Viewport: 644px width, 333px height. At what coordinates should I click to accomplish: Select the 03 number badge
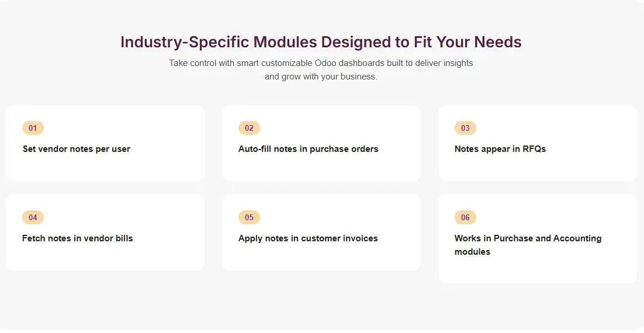coord(465,128)
